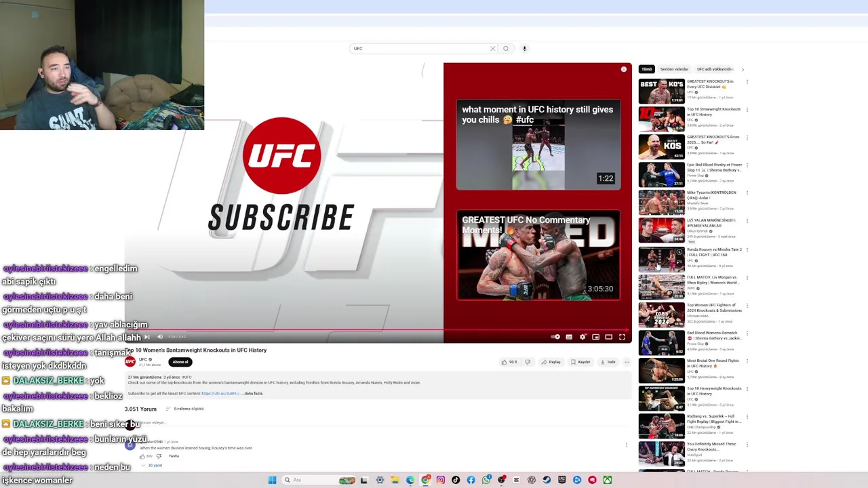Click the taskbar 'Ara' search box
The width and height of the screenshot is (868, 488).
(x=319, y=480)
